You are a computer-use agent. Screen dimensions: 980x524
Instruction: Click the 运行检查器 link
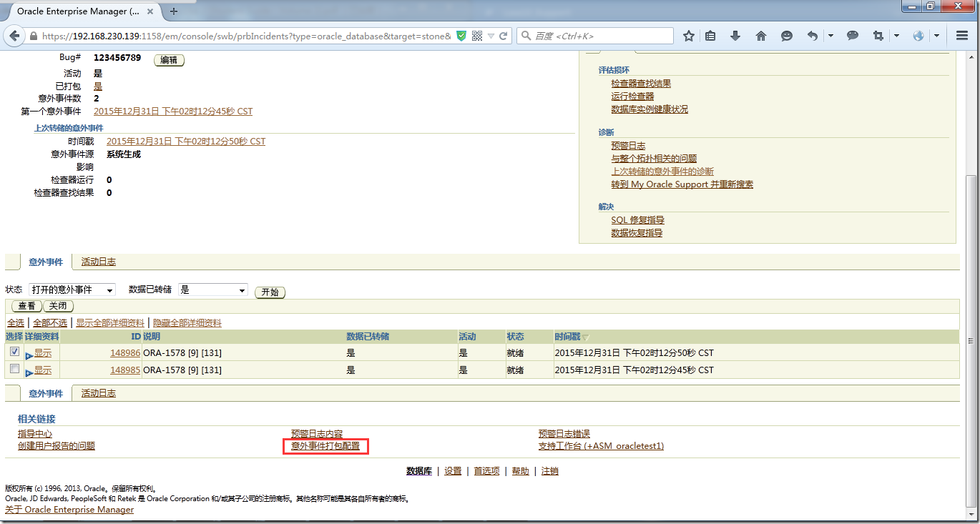pos(632,97)
